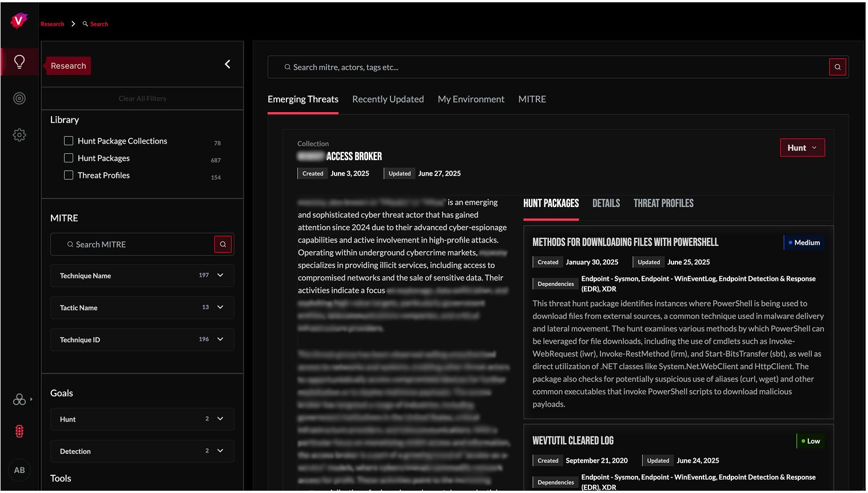
Task: Switch to the Recently Updated tab
Action: (388, 99)
